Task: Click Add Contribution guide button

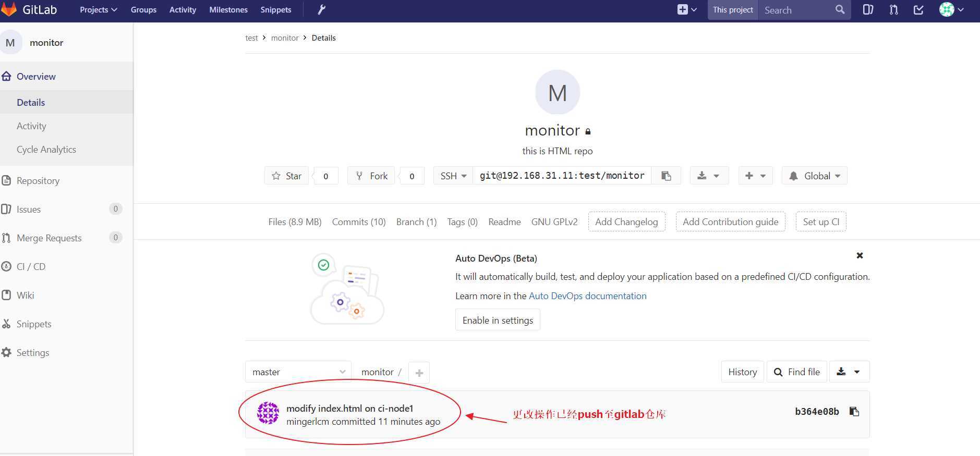Action: (x=730, y=221)
